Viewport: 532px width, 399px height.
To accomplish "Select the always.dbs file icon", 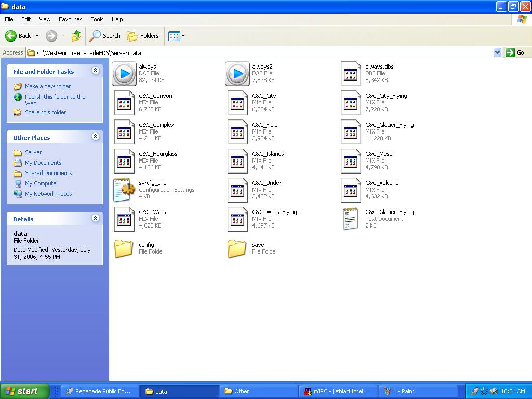I will coord(351,74).
